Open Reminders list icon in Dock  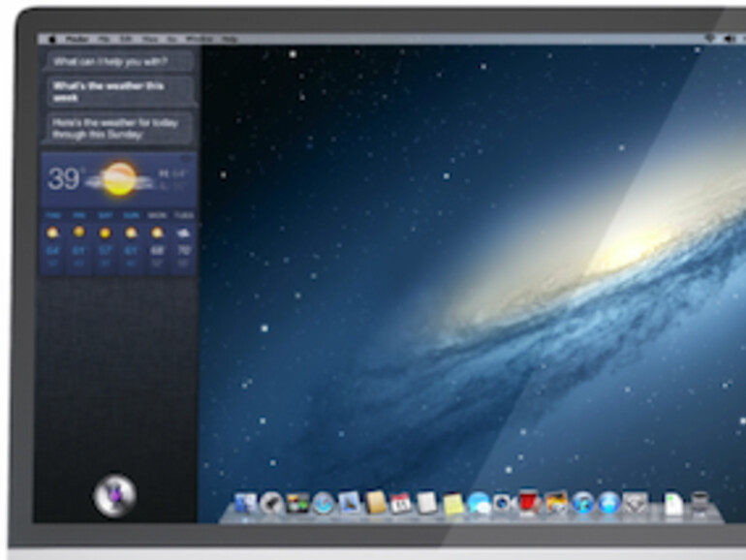[426, 504]
